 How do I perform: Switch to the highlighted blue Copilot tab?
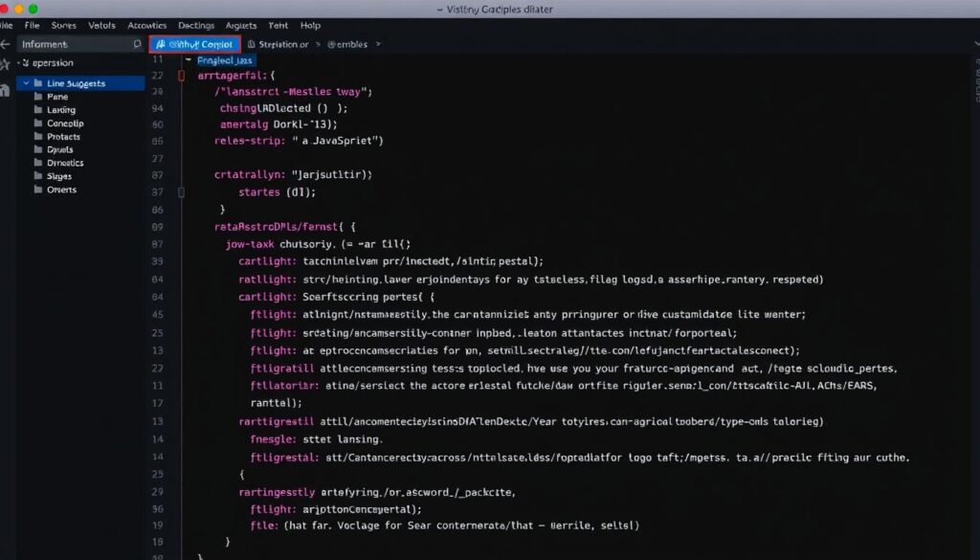195,44
